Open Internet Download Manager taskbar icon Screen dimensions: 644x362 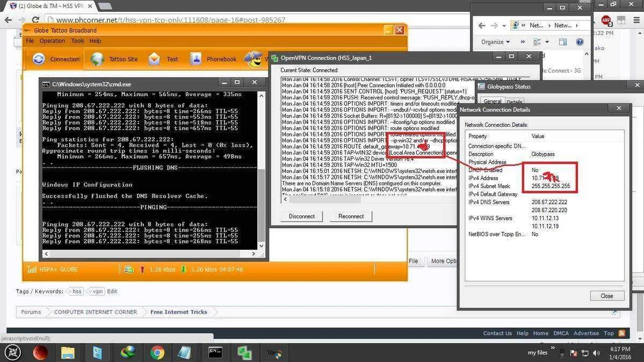pyautogui.click(x=128, y=352)
